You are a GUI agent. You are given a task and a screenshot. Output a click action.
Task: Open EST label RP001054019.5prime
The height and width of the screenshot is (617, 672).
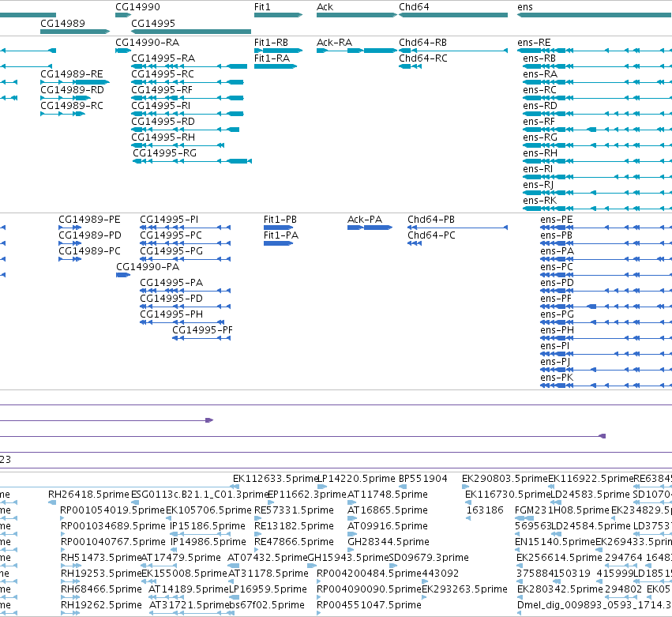tap(113, 510)
